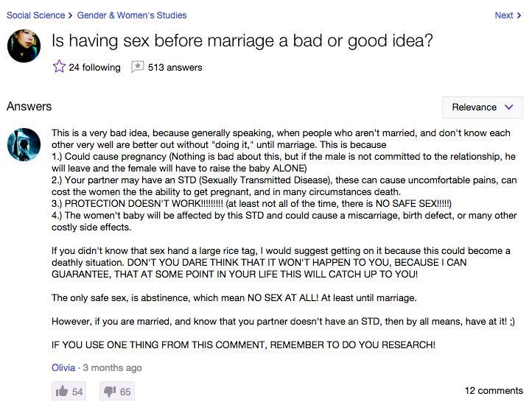Go to Social Science category
532x413 pixels.
click(x=35, y=15)
